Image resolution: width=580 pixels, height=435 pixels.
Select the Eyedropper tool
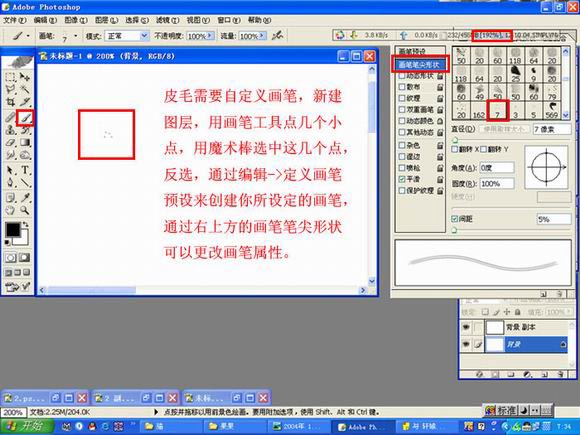25,198
